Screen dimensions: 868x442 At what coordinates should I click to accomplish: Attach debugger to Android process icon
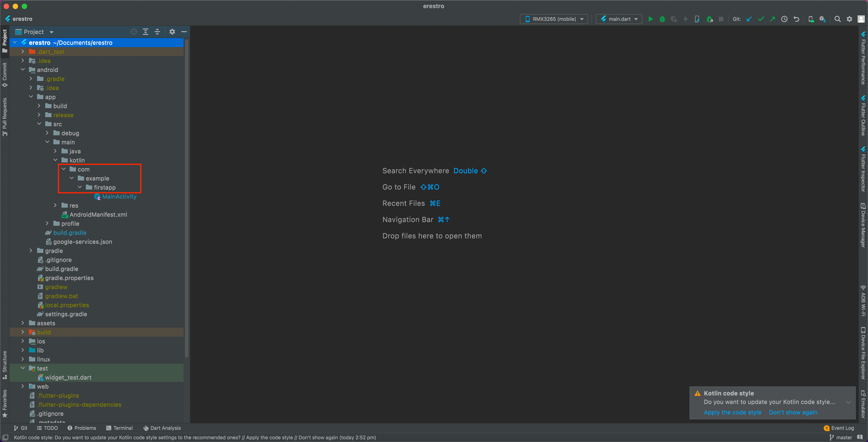pos(710,19)
